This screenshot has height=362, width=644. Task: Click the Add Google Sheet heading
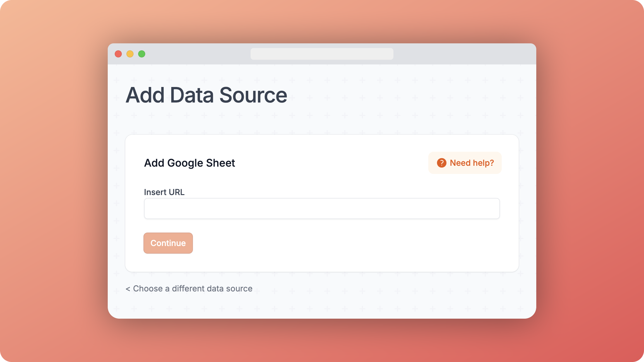(189, 163)
